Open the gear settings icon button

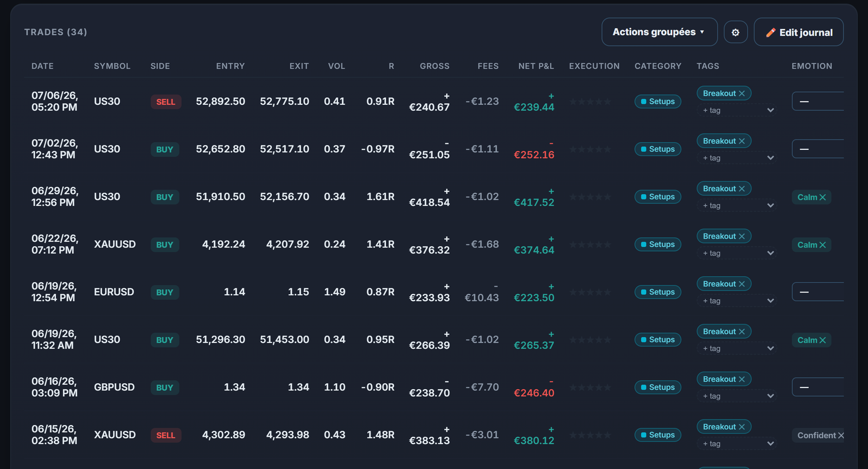pyautogui.click(x=736, y=32)
